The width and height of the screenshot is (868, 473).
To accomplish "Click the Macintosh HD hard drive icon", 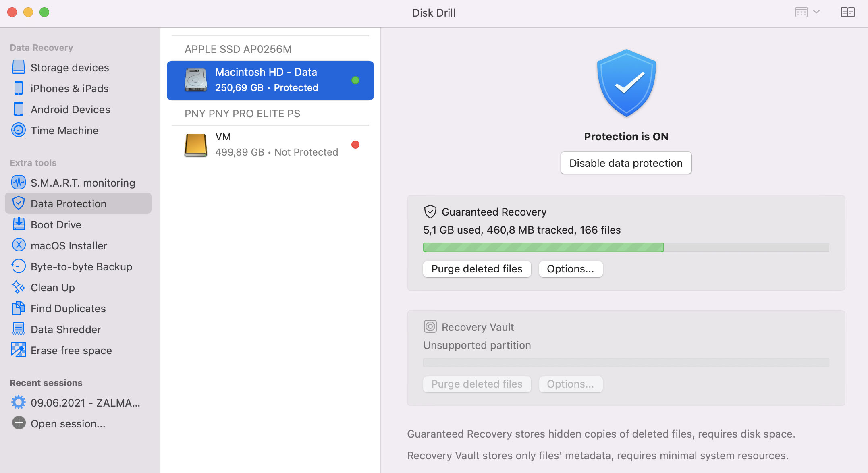I will point(196,80).
